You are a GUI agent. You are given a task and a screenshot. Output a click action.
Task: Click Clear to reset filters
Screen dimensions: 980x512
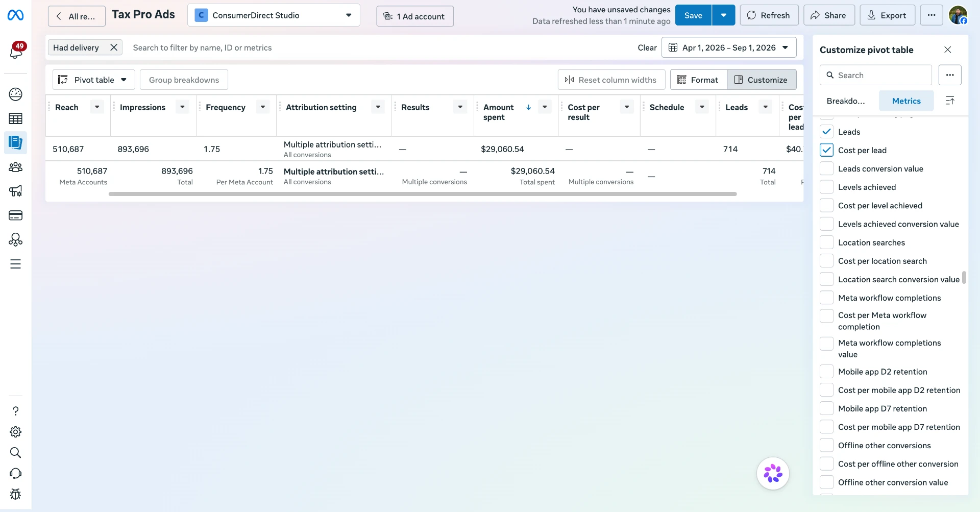pos(647,47)
